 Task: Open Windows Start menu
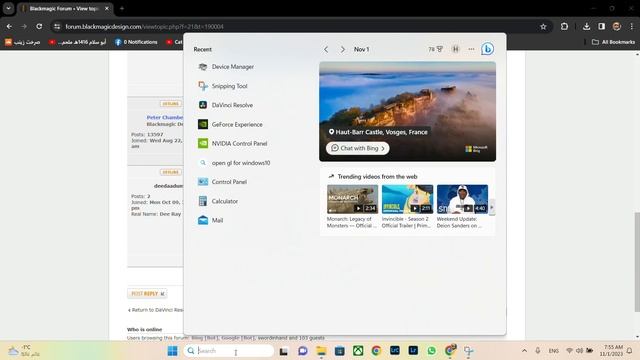click(x=173, y=351)
